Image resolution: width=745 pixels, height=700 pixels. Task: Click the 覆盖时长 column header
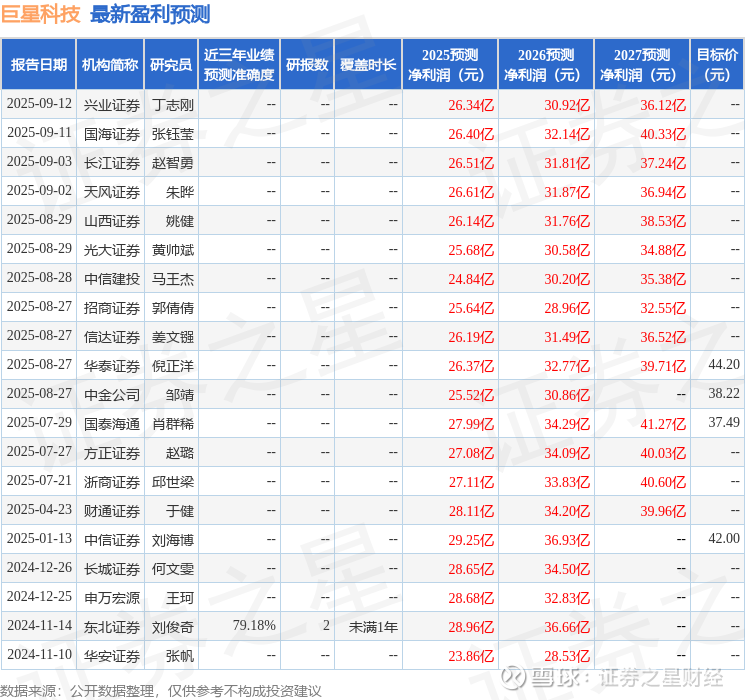(368, 65)
